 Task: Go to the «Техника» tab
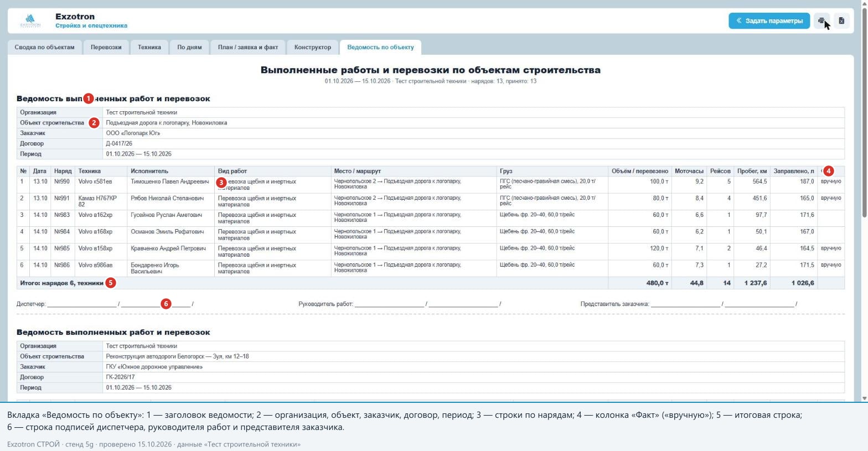pyautogui.click(x=149, y=47)
